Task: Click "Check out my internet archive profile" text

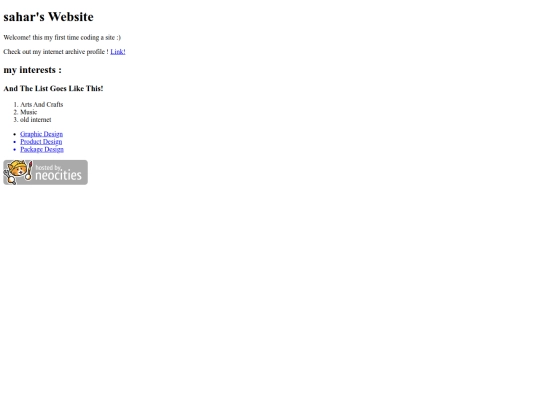Action: pyautogui.click(x=54, y=52)
